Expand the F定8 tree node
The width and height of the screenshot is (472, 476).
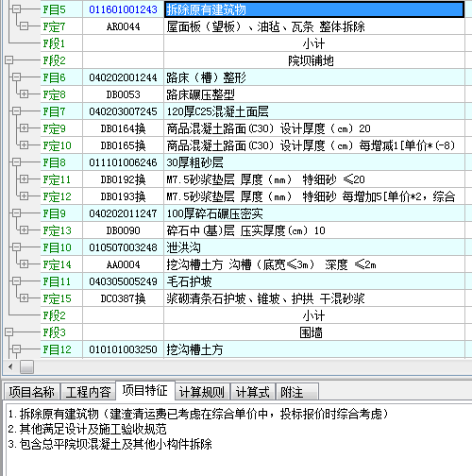pyautogui.click(x=24, y=94)
